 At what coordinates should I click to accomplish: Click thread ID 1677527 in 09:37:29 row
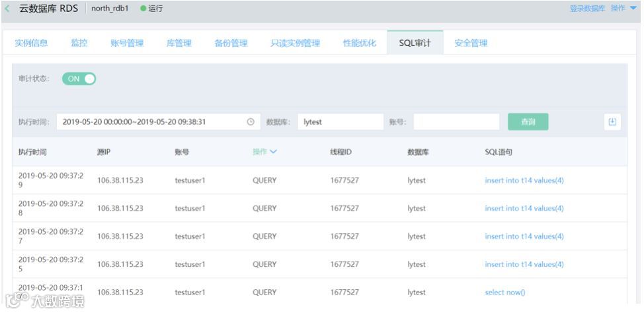(344, 180)
